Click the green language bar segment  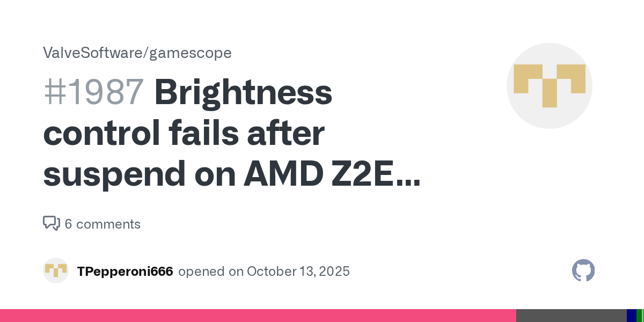click(x=639, y=316)
